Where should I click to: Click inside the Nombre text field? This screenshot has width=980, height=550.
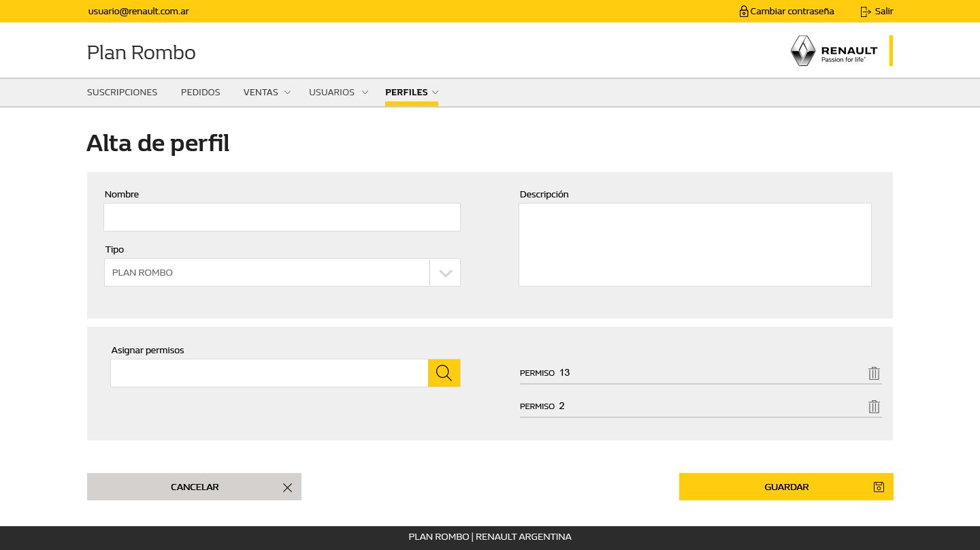click(x=282, y=217)
